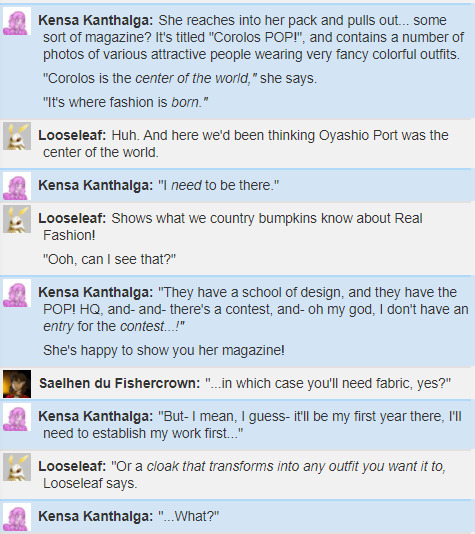
Task: Click the "Ooh, can I see that?" line
Action: pyautogui.click(x=109, y=260)
